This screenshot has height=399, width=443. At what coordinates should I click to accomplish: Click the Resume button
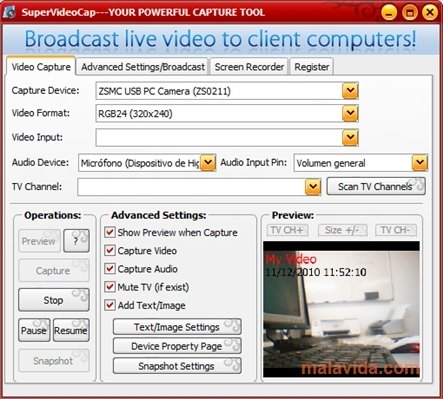(71, 330)
